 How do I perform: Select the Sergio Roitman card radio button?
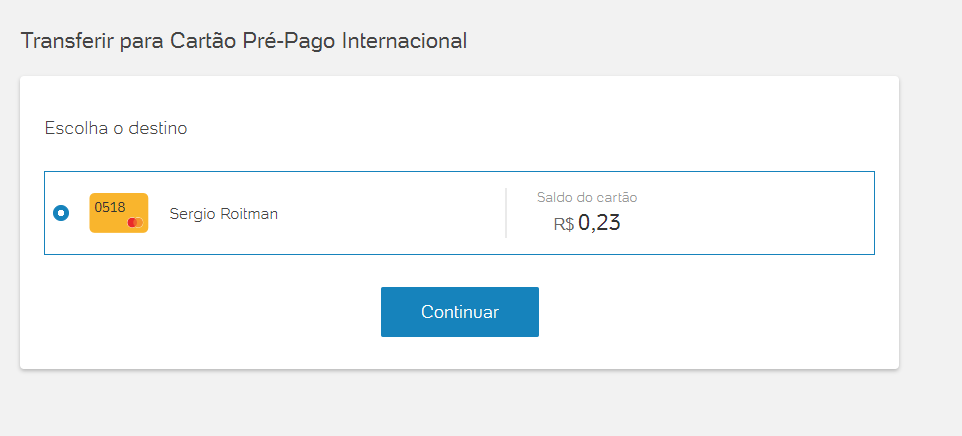61,213
